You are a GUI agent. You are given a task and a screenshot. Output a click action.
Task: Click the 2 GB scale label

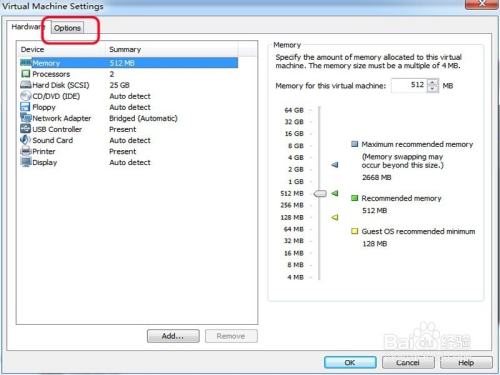tap(296, 169)
